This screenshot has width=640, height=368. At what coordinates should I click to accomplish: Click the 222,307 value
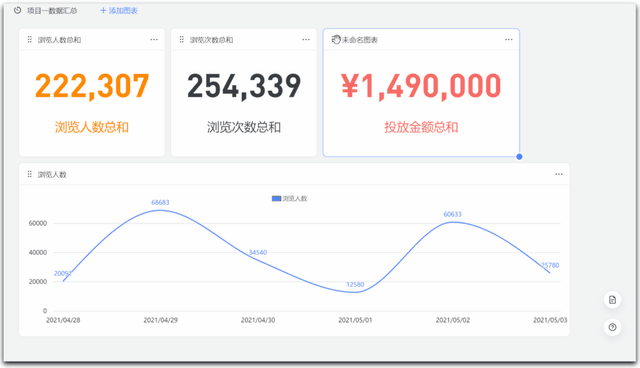tap(92, 86)
